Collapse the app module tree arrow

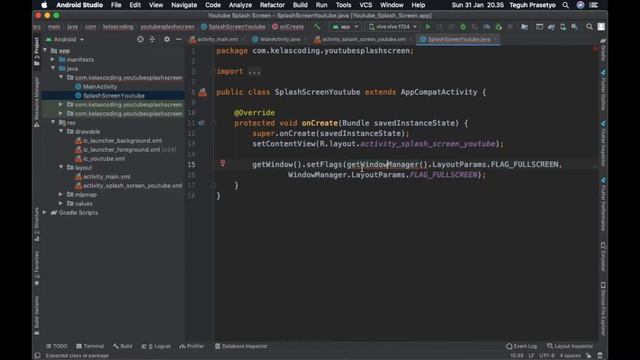tap(45, 51)
